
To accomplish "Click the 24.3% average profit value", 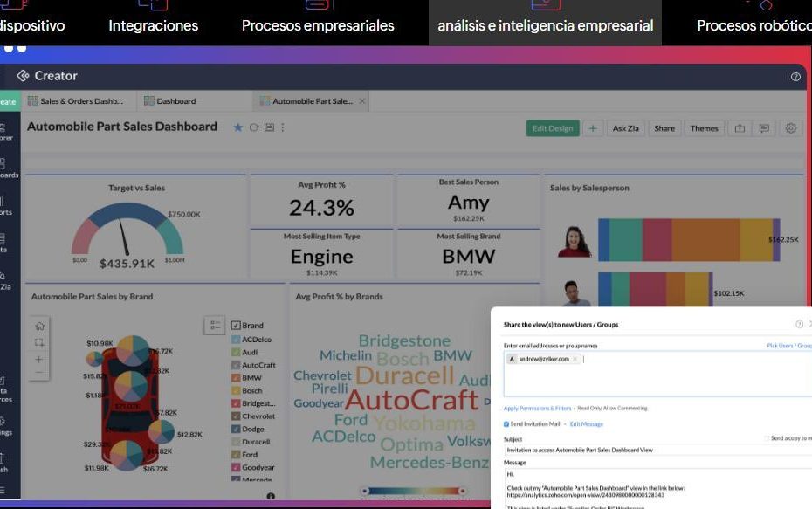I will (x=321, y=208).
